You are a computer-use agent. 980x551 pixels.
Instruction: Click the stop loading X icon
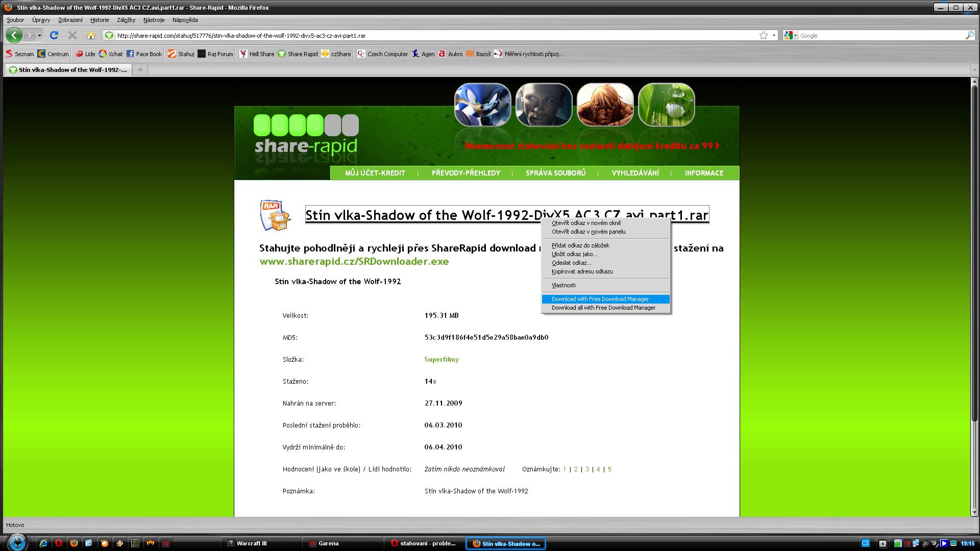[x=72, y=35]
